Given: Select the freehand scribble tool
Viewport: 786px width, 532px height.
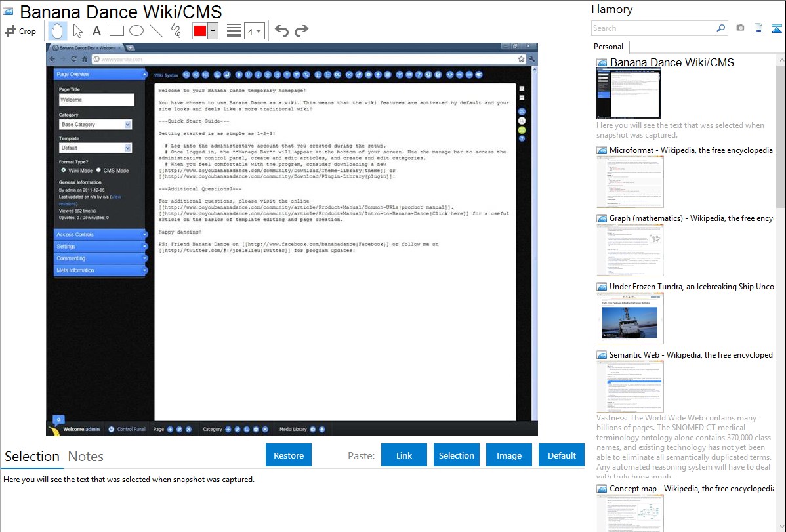Looking at the screenshot, I should tap(176, 31).
